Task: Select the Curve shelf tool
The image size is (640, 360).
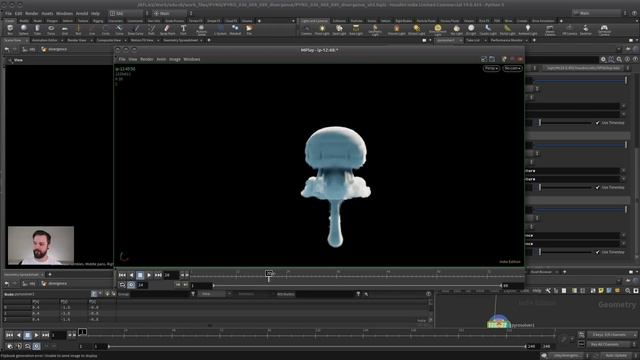Action: pos(119,29)
